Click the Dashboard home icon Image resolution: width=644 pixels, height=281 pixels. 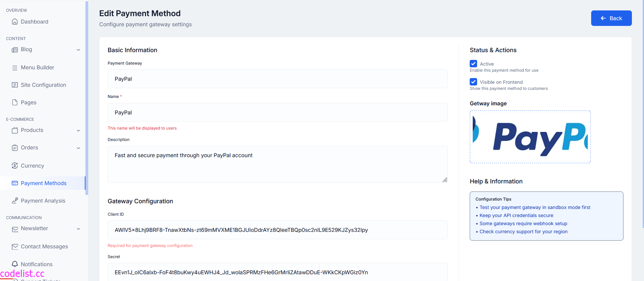15,22
